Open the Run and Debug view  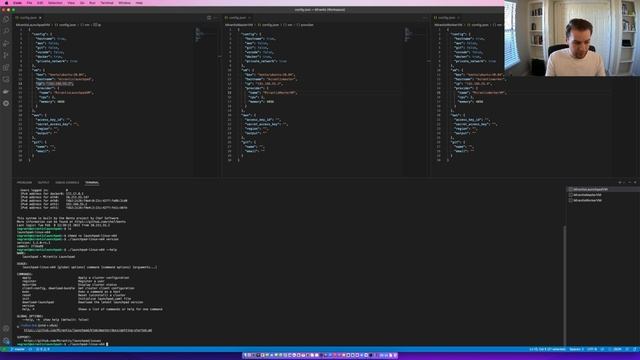(x=6, y=43)
